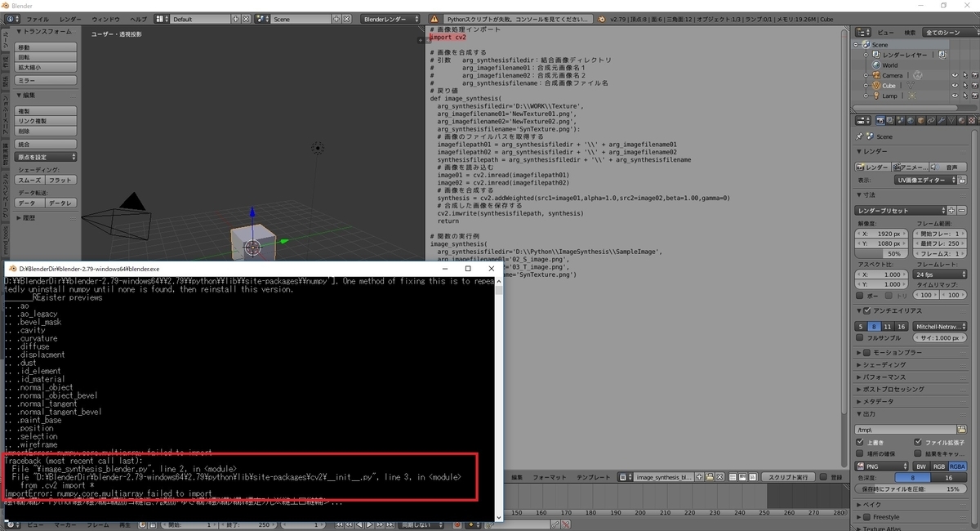The width and height of the screenshot is (980, 531).
Task: Switch to Render properties tab icon
Action: click(x=880, y=121)
